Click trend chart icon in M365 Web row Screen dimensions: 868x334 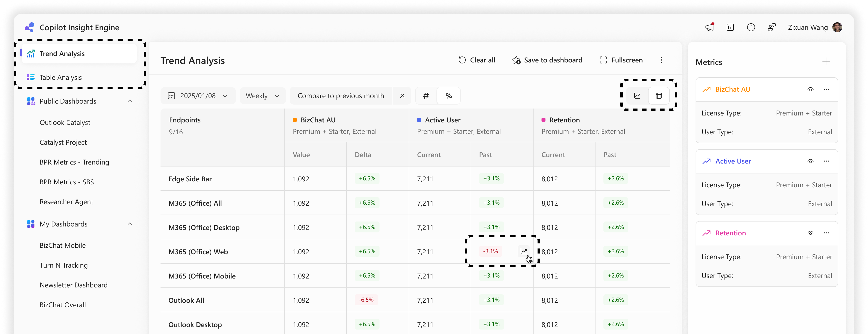(x=524, y=251)
